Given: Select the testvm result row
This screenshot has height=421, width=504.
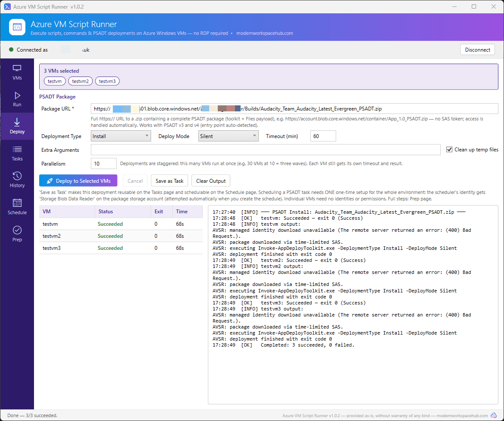Looking at the screenshot, I should click(121, 224).
